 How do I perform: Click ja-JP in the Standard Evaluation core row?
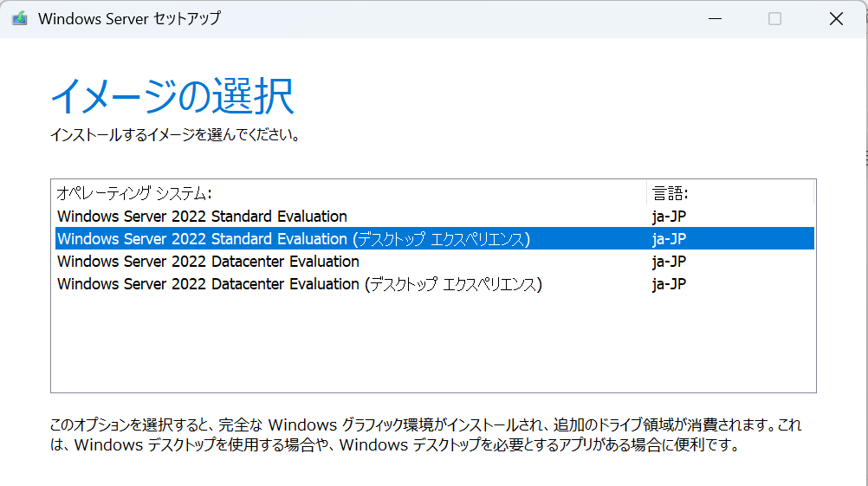[x=669, y=217]
